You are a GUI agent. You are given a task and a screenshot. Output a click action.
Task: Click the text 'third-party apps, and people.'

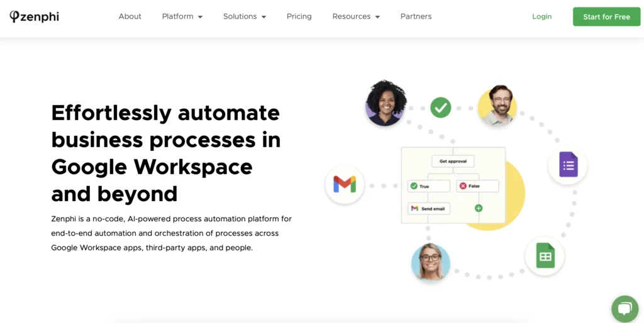coord(199,248)
